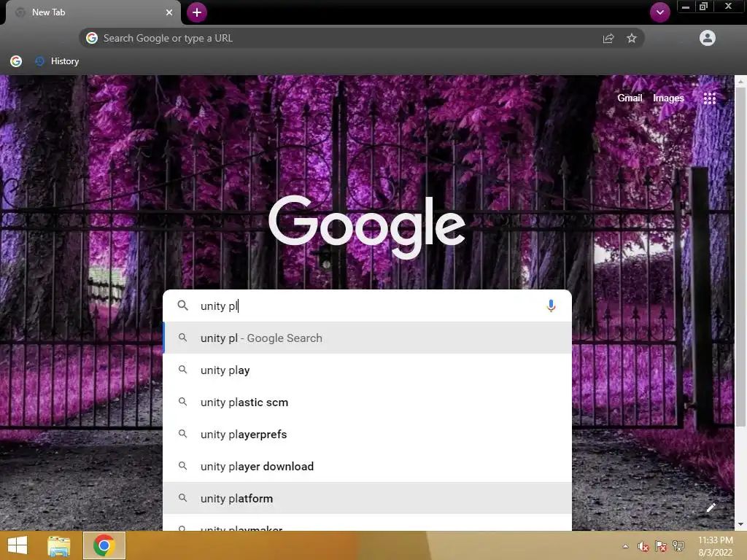Open a new tab with the plus button
This screenshot has height=560, width=747.
pyautogui.click(x=197, y=12)
